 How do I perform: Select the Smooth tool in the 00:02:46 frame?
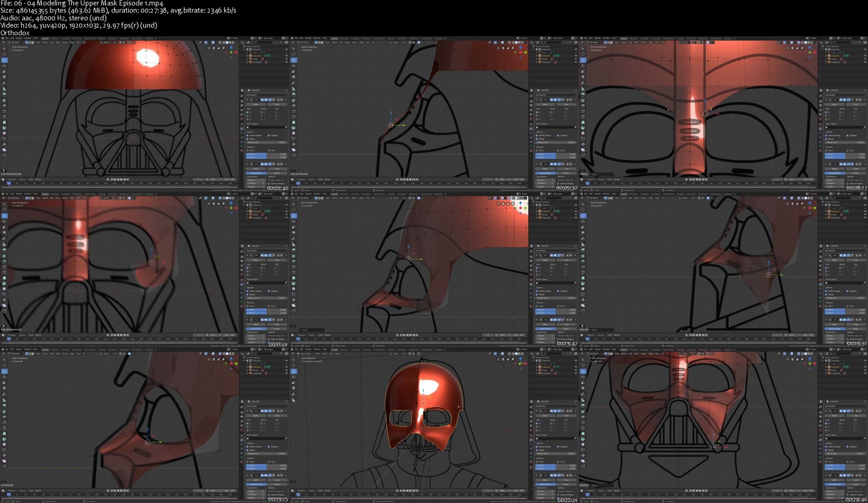coord(5,133)
